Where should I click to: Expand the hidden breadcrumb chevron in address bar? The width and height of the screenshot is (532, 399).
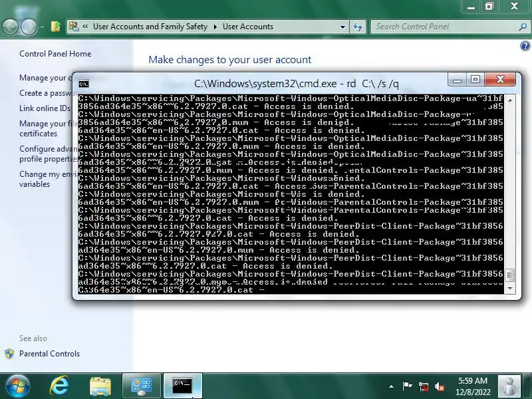(85, 26)
